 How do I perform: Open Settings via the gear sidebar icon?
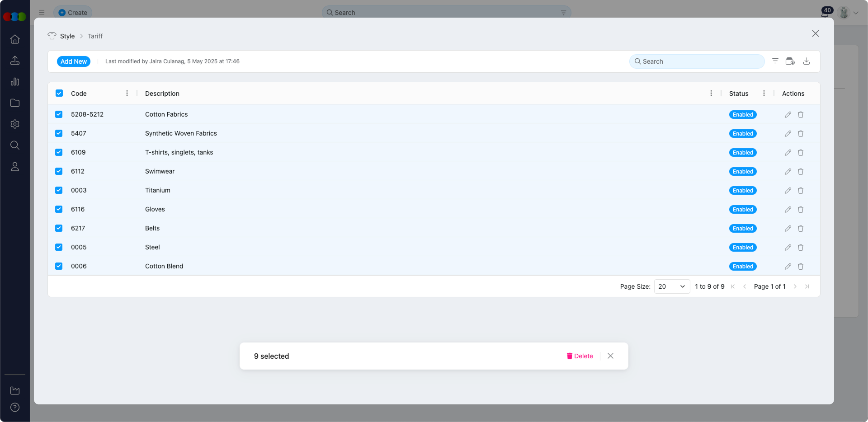point(15,124)
